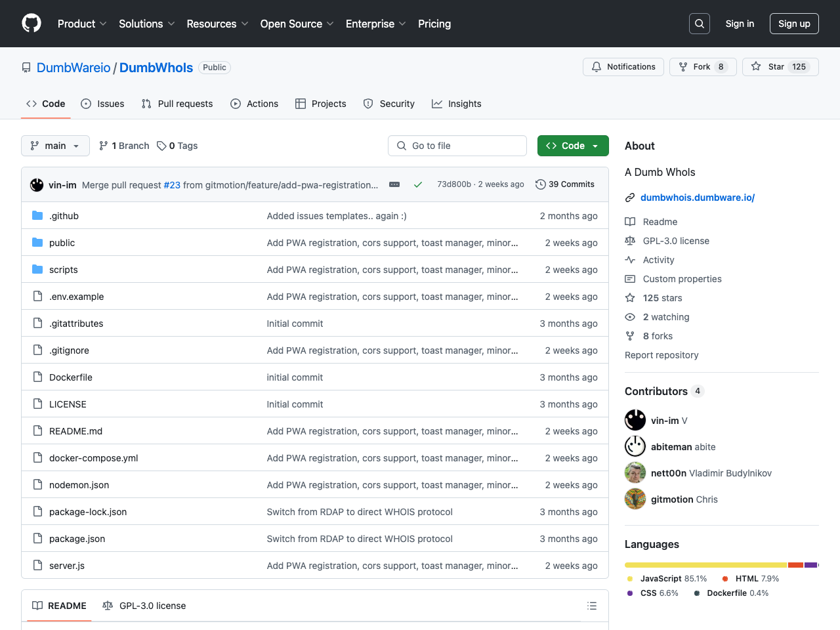The height and width of the screenshot is (630, 840).
Task: Select the GPL-3.0 license tab
Action: (x=144, y=606)
